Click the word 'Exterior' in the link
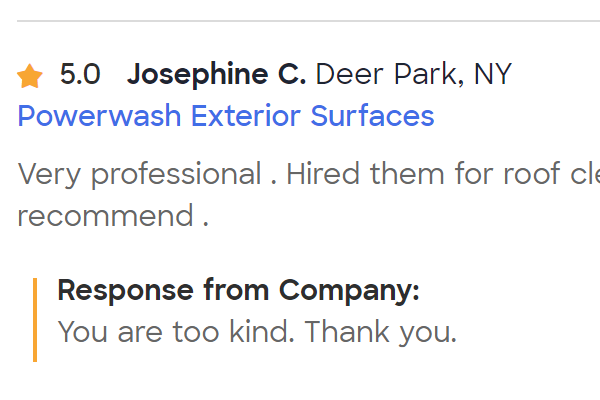Viewport: 600px width, 400px height. point(246,116)
